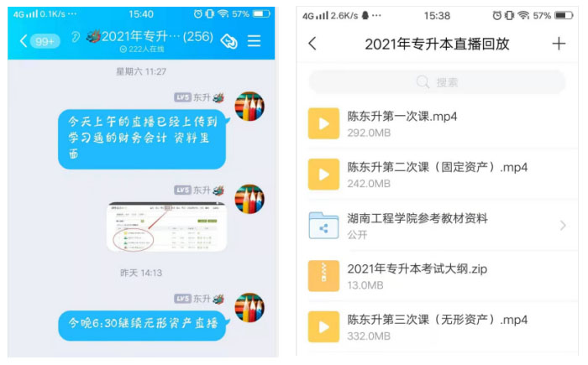Screen dimensions: 588x365
Task: Go back using the file list chevron
Action: tap(312, 44)
